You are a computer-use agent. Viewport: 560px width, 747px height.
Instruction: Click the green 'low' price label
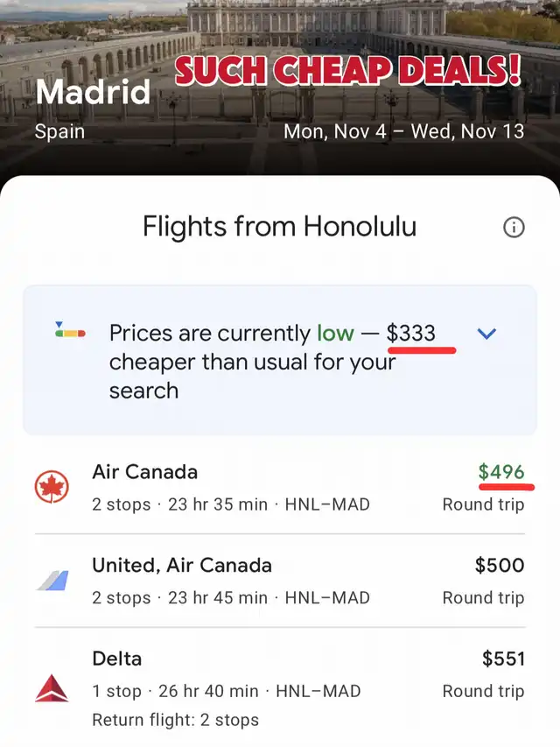pos(335,333)
